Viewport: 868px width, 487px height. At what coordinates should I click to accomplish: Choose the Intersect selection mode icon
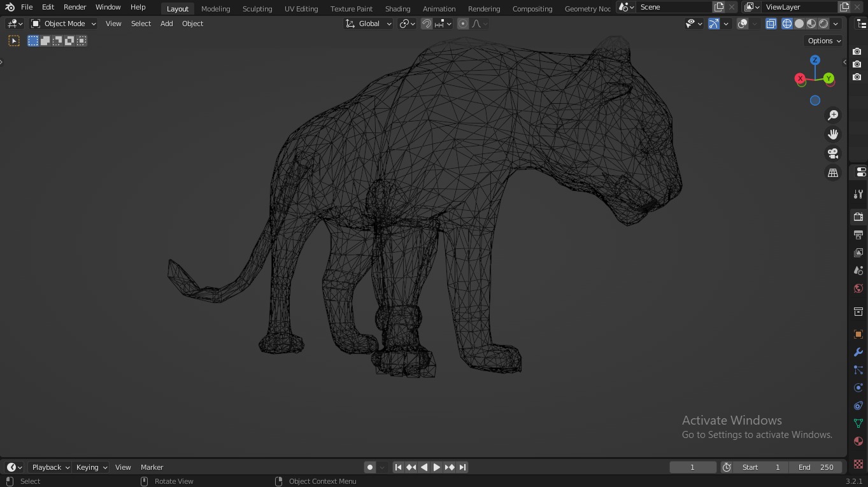click(x=82, y=41)
